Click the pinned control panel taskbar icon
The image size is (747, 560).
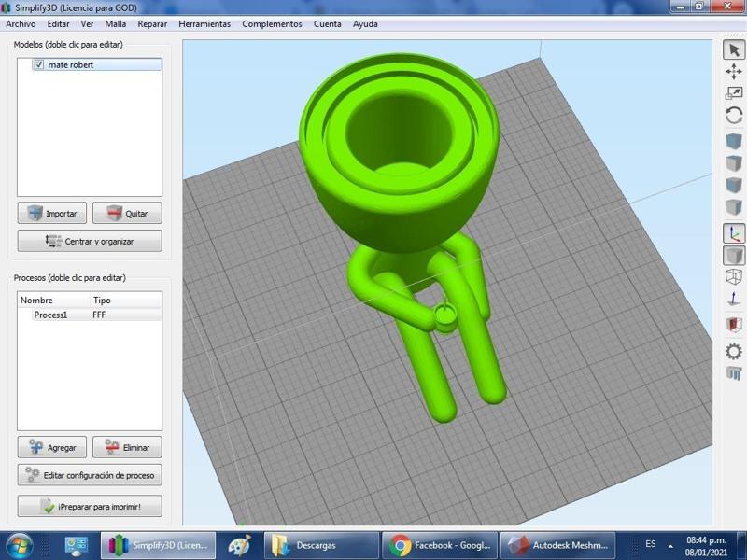pos(76,546)
